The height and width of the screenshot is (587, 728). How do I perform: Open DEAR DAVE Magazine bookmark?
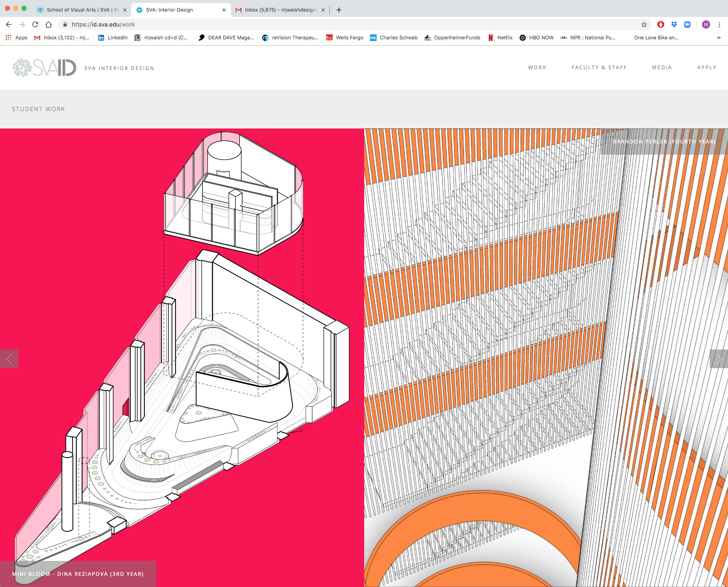(x=226, y=38)
